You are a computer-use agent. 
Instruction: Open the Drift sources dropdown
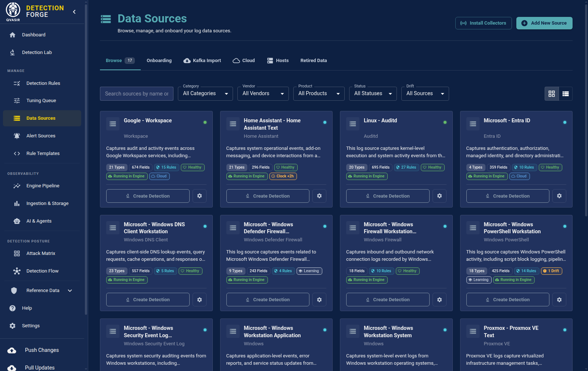pyautogui.click(x=425, y=94)
